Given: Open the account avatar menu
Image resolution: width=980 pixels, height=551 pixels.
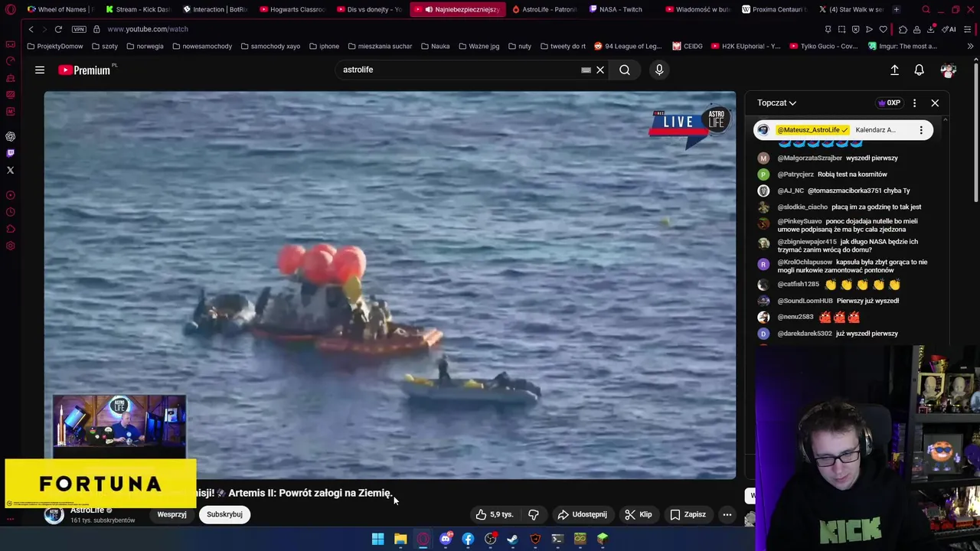Looking at the screenshot, I should click(949, 70).
